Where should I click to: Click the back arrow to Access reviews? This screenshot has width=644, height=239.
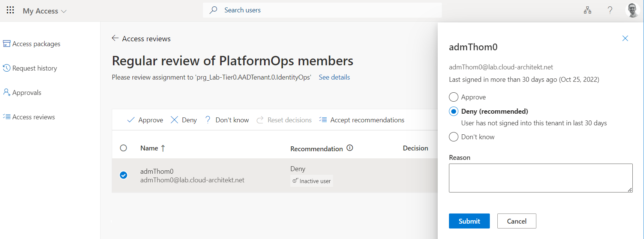[115, 38]
